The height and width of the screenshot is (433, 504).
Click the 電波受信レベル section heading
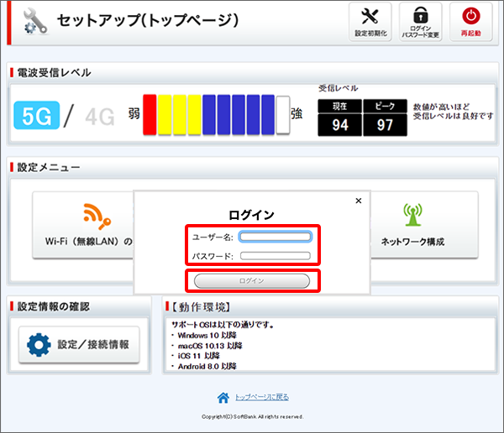(54, 73)
